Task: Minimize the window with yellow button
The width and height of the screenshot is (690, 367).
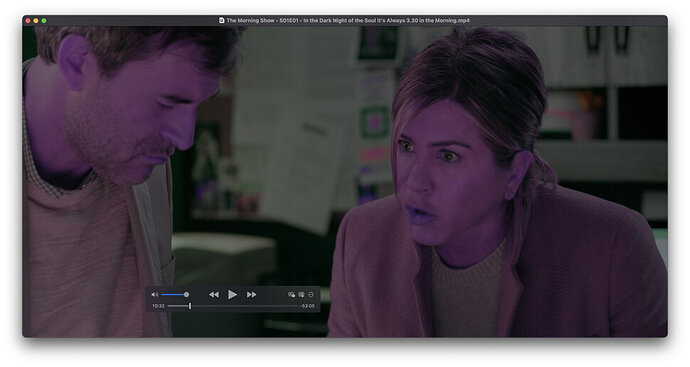Action: point(36,21)
